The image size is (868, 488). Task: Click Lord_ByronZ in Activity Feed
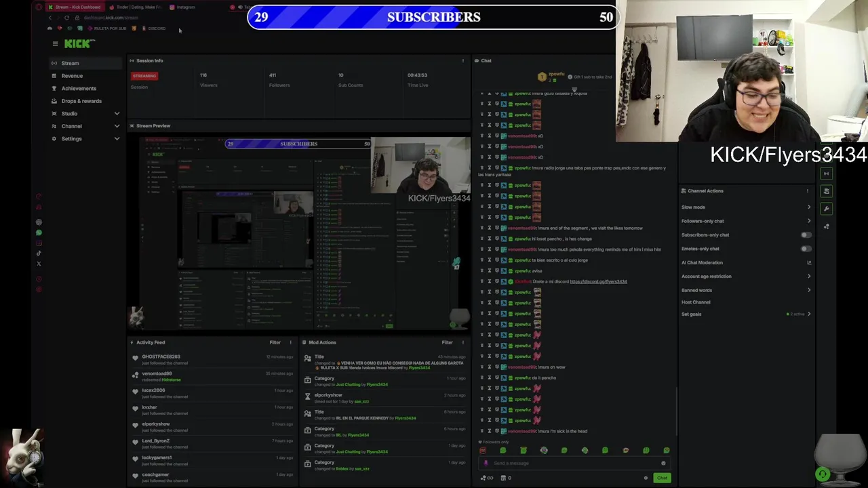[x=155, y=441]
